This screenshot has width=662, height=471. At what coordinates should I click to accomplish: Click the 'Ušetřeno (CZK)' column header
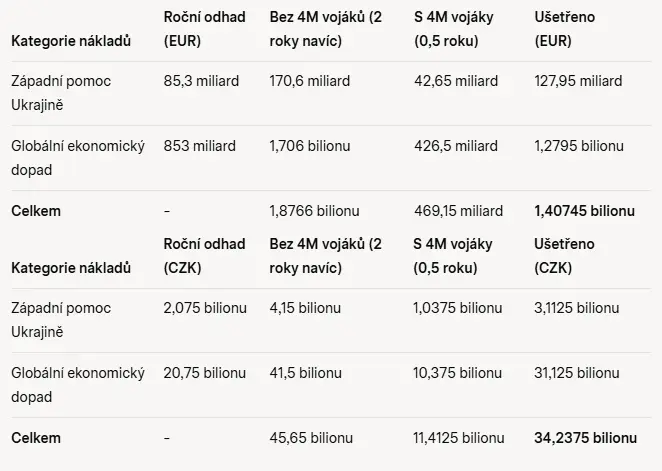[564, 256]
